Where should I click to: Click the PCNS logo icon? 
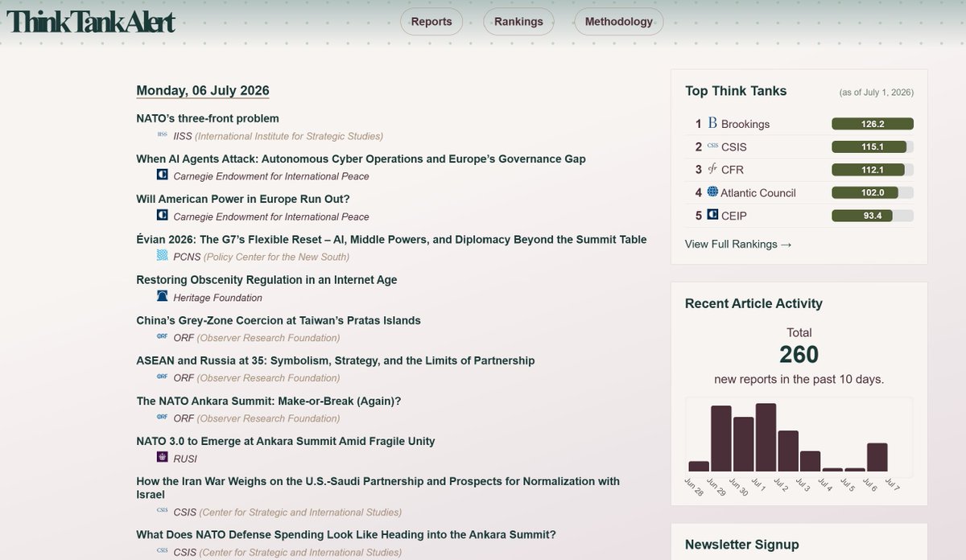coord(162,257)
